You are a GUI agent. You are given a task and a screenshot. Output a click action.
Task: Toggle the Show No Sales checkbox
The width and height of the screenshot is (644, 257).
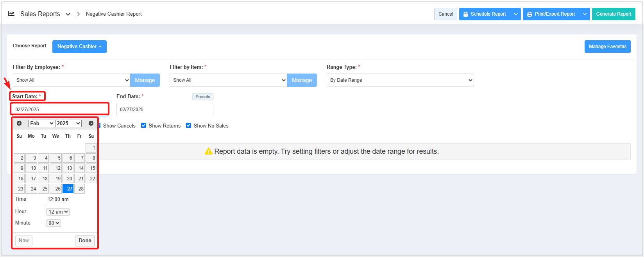[189, 126]
